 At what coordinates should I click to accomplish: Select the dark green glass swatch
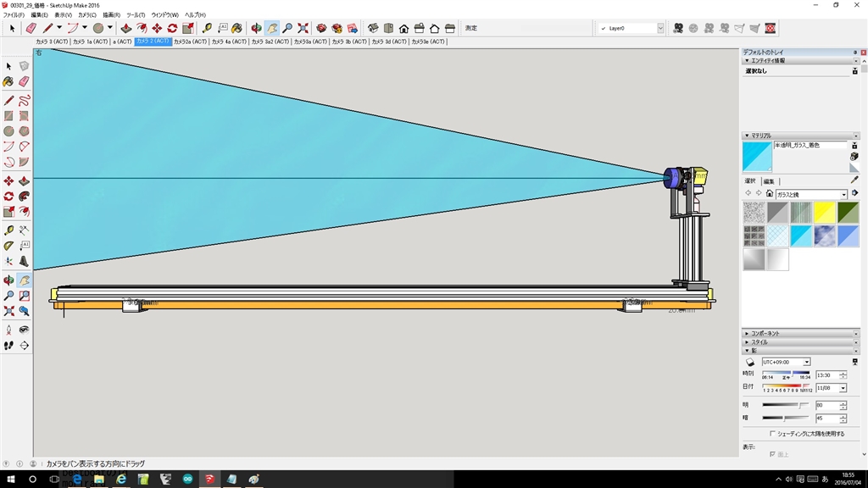click(x=848, y=213)
